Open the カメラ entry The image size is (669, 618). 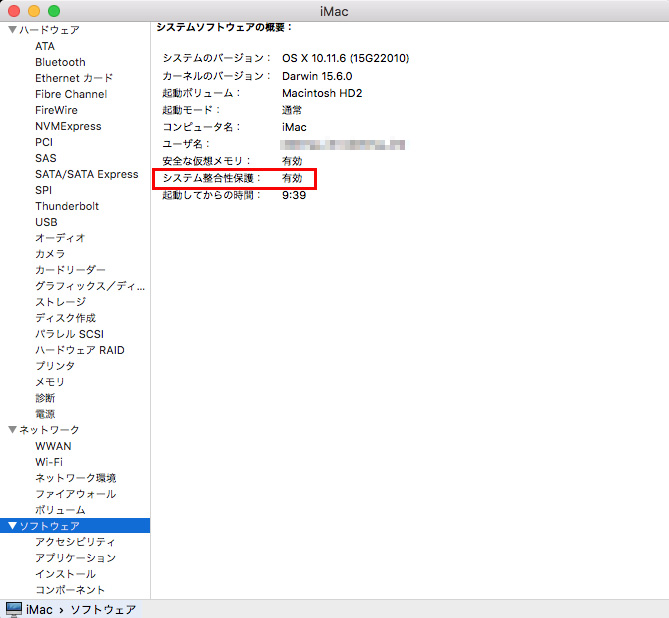[50, 254]
